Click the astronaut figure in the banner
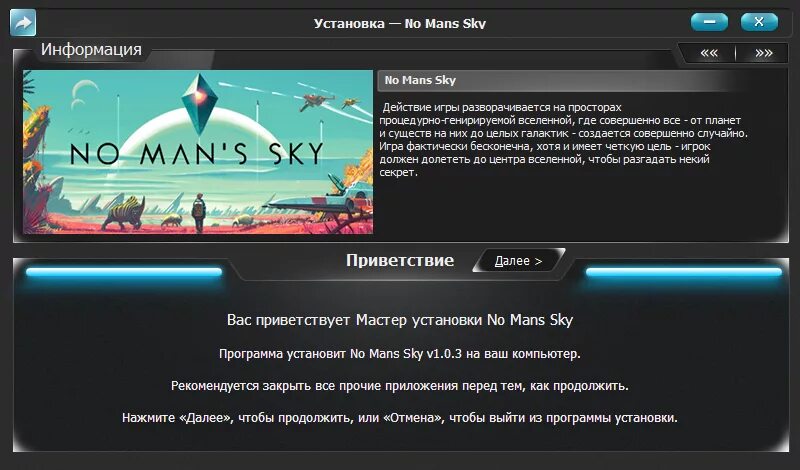 198,212
